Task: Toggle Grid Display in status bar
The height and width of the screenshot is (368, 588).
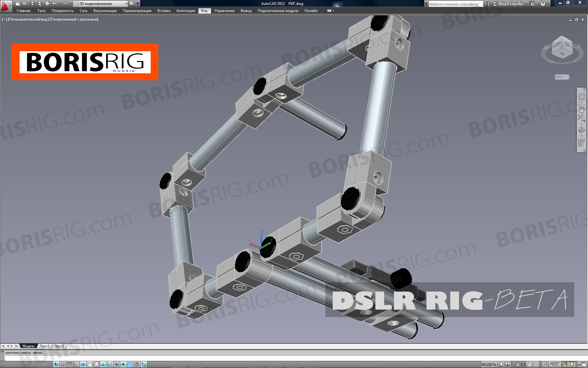Action: pos(70,364)
